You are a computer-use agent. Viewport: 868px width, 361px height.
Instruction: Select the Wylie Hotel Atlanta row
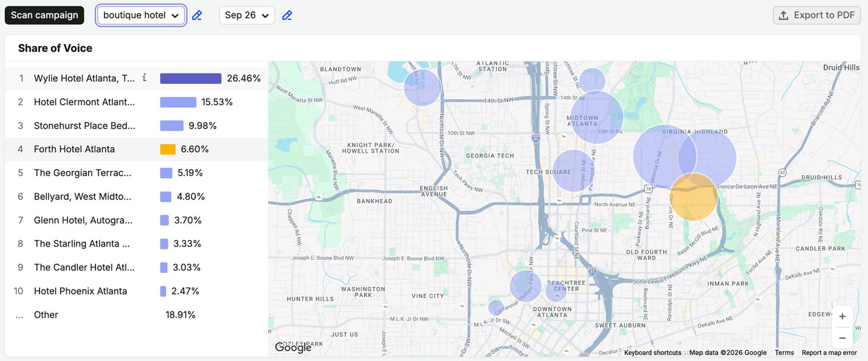(137, 78)
